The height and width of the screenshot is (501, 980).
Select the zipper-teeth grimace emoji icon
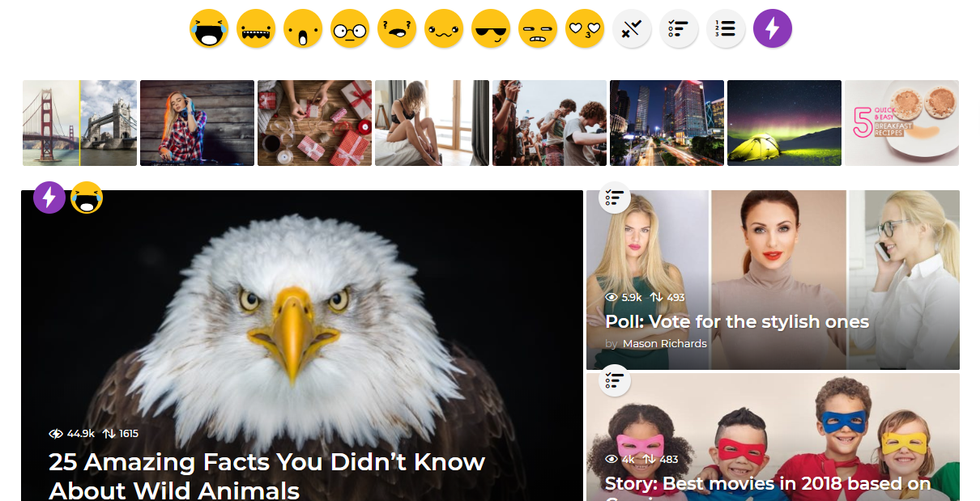pos(256,29)
